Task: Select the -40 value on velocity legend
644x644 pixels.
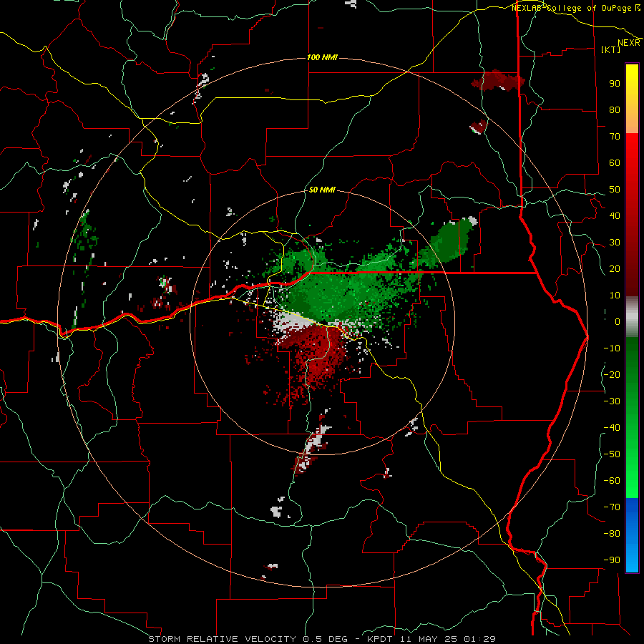Action: click(612, 428)
